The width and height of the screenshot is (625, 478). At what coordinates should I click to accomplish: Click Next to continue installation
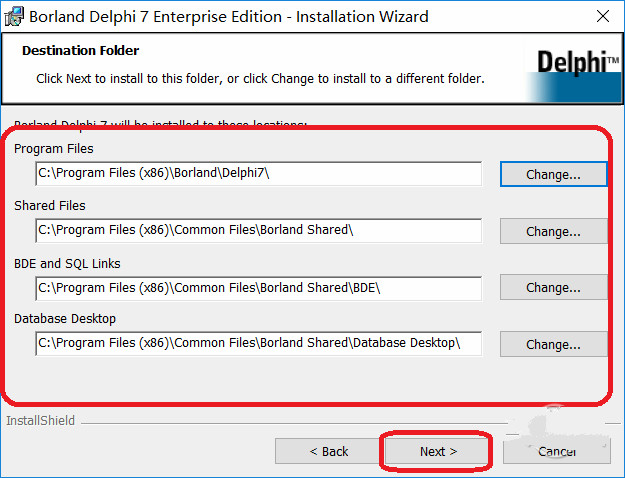(438, 451)
